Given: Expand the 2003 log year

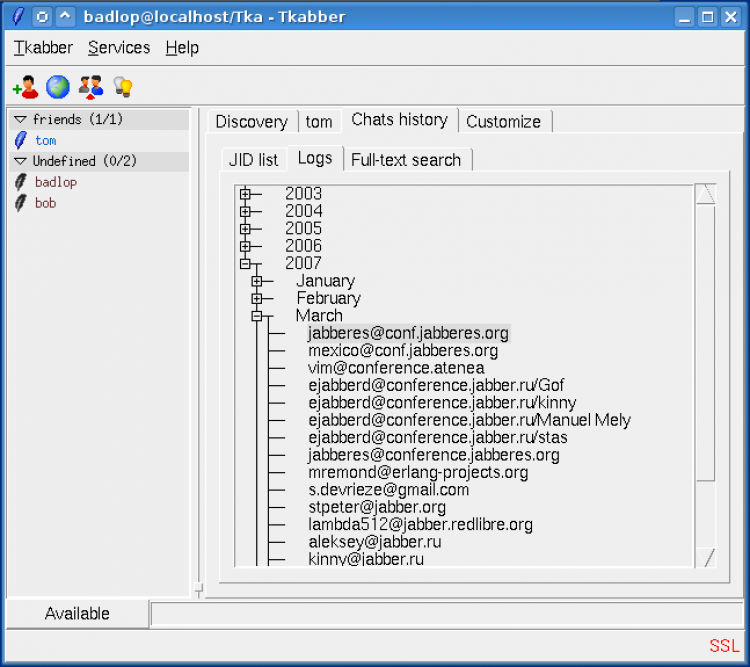Looking at the screenshot, I should [245, 194].
